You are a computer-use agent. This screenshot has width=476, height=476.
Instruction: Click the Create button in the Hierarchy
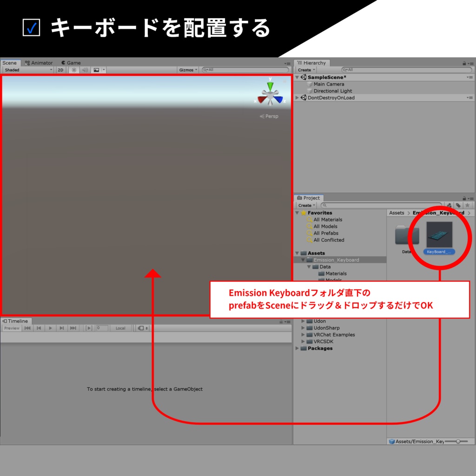click(305, 69)
